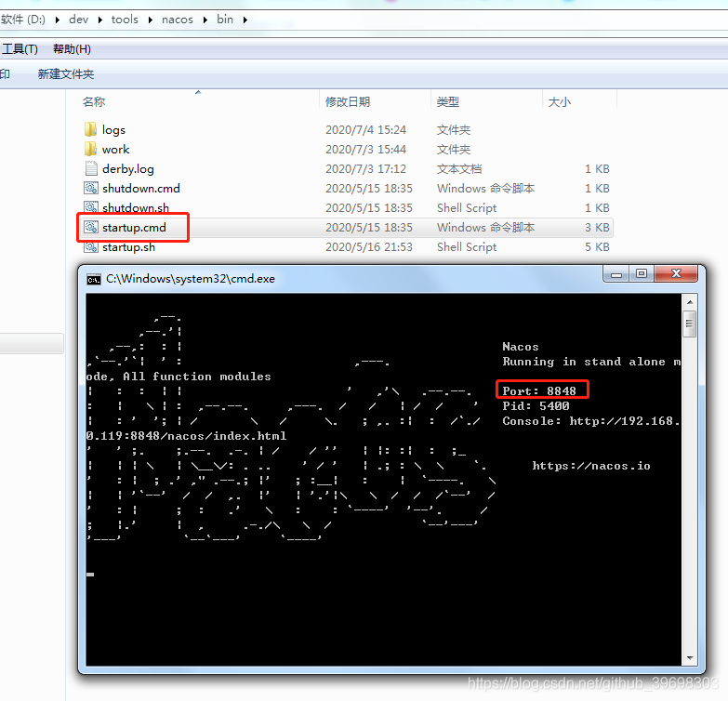This screenshot has height=701, width=728.
Task: Click the Pid: 5400 console text
Action: (x=536, y=405)
